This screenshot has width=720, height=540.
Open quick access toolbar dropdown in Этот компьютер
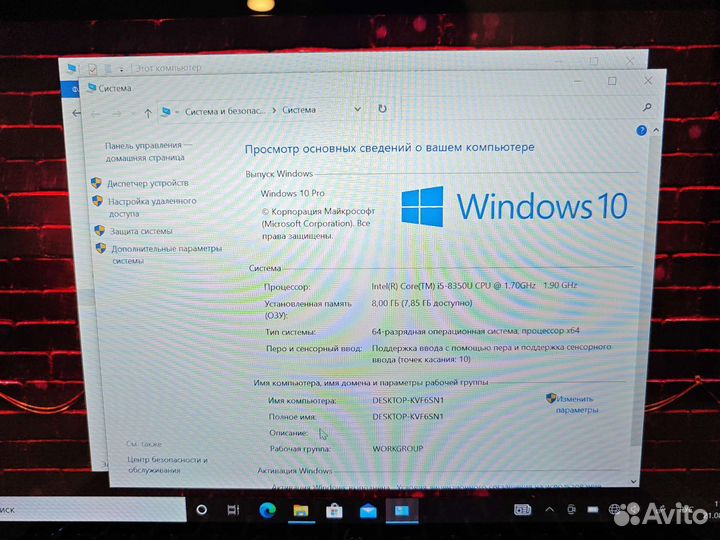[x=121, y=70]
